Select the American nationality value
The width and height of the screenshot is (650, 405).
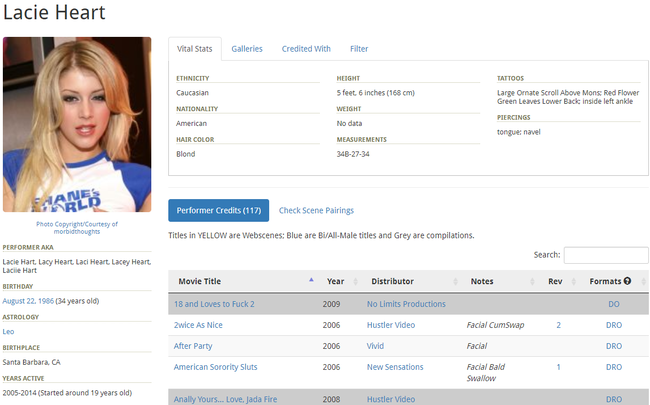[x=191, y=124]
